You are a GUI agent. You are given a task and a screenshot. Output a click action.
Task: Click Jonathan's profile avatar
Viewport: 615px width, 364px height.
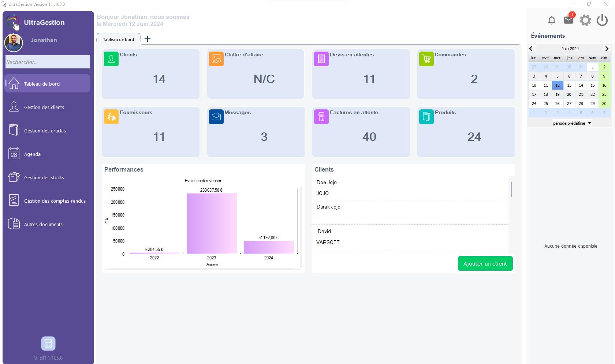click(14, 43)
